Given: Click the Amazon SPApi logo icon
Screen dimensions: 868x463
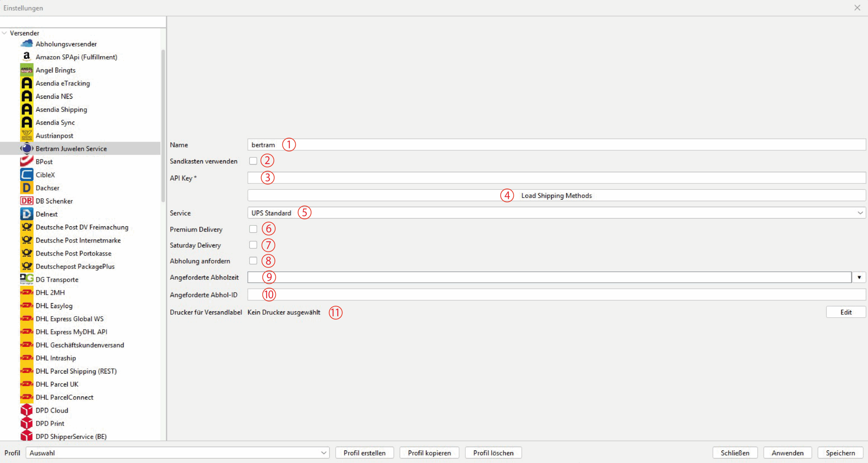Looking at the screenshot, I should pos(26,57).
